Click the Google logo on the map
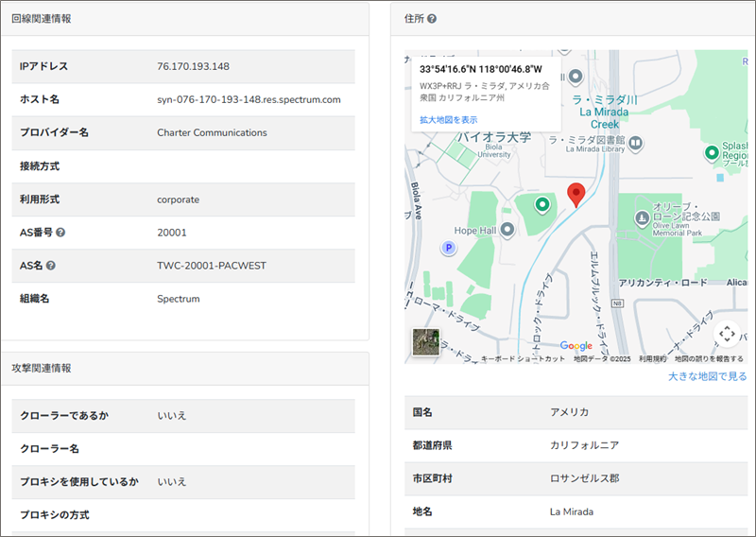Image resolution: width=756 pixels, height=537 pixels. (x=576, y=346)
